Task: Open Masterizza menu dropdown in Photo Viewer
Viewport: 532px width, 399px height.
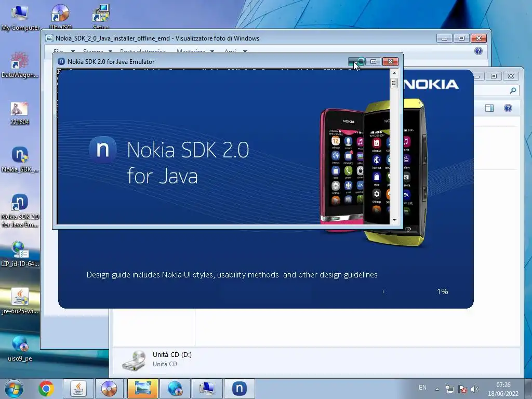Action: [195, 51]
